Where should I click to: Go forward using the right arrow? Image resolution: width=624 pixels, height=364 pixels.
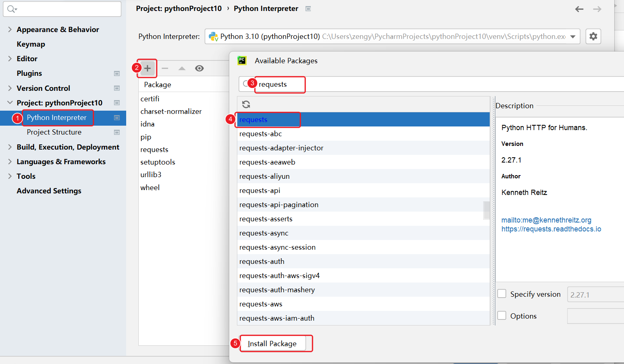pos(597,9)
